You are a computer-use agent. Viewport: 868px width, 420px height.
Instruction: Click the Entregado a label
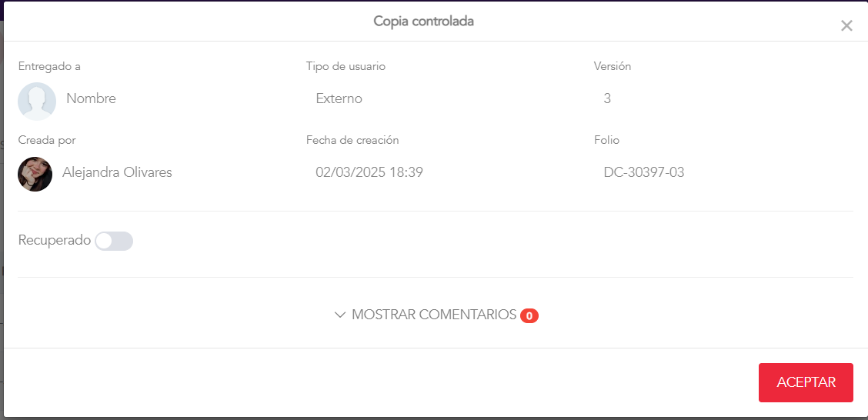tap(49, 66)
